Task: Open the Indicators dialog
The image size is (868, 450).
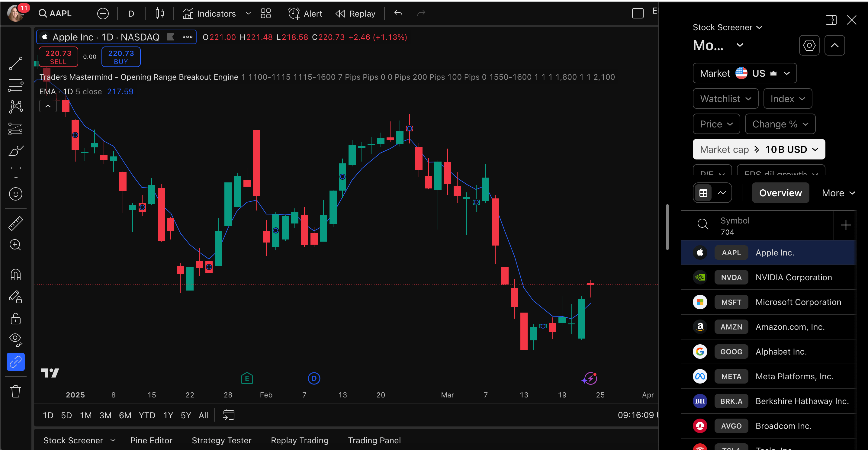Action: click(x=209, y=14)
